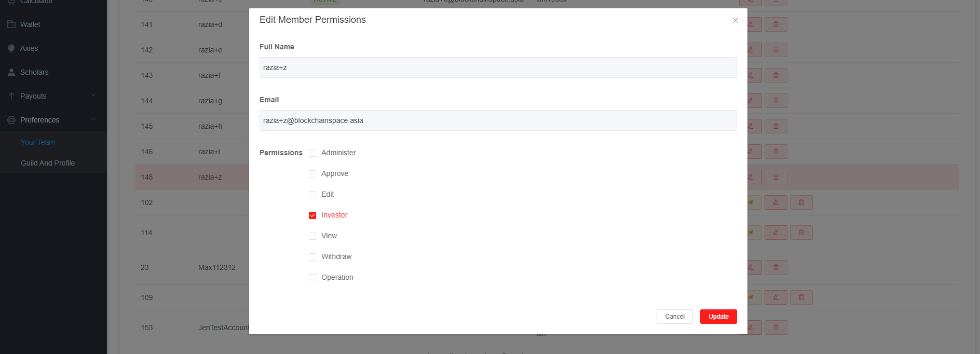Collapse the Preferences menu chevron

pos(93,119)
